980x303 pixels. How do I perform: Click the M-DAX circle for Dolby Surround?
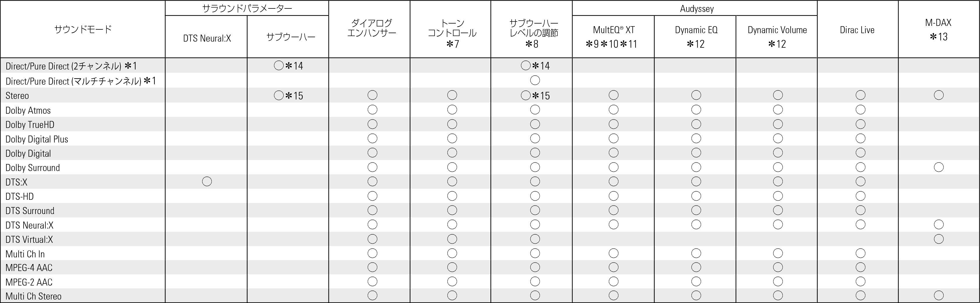[938, 167]
